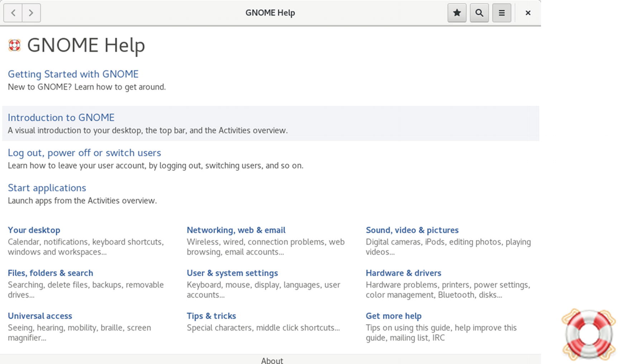Open the Tips & tricks section
Image resolution: width=618 pixels, height=364 pixels.
click(x=211, y=316)
